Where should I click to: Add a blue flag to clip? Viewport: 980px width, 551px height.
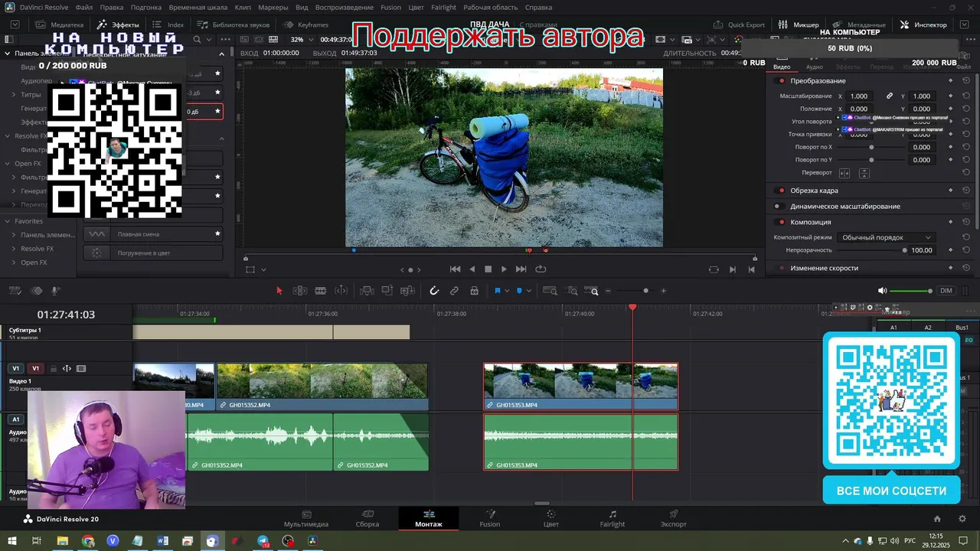pos(497,291)
